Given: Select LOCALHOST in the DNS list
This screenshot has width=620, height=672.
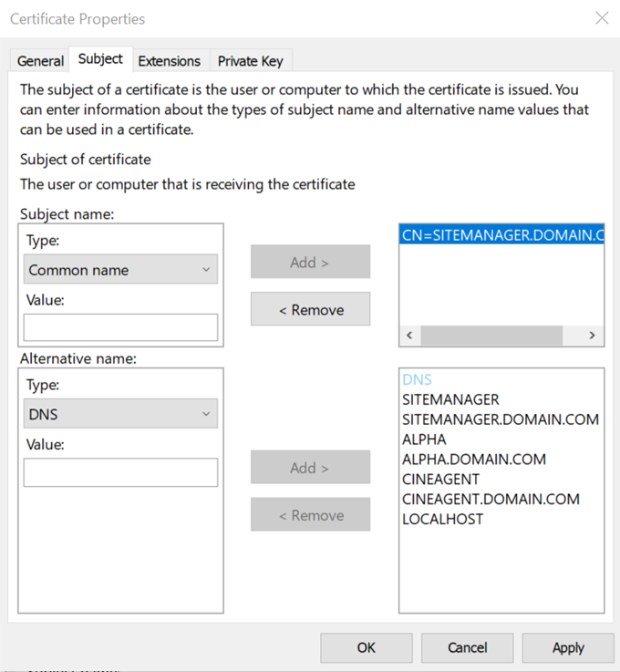Looking at the screenshot, I should point(442,520).
